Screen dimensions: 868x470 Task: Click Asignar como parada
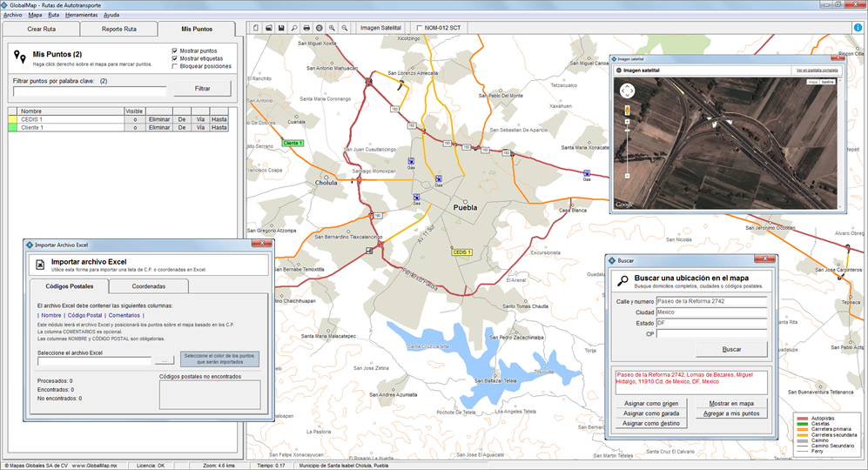point(651,413)
